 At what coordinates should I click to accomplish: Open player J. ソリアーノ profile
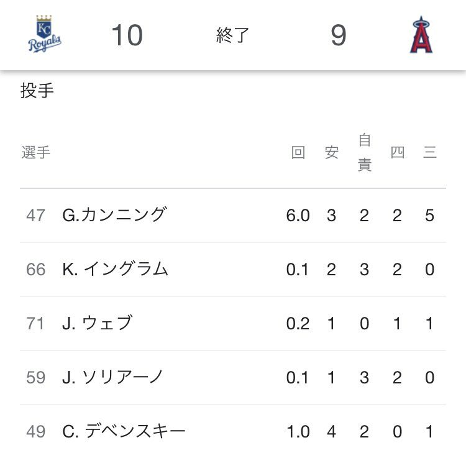[112, 377]
